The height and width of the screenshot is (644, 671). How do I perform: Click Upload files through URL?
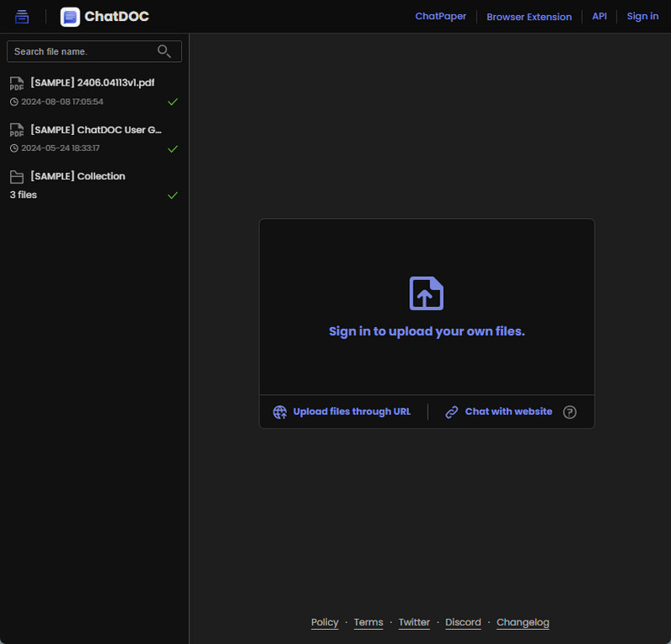(351, 412)
